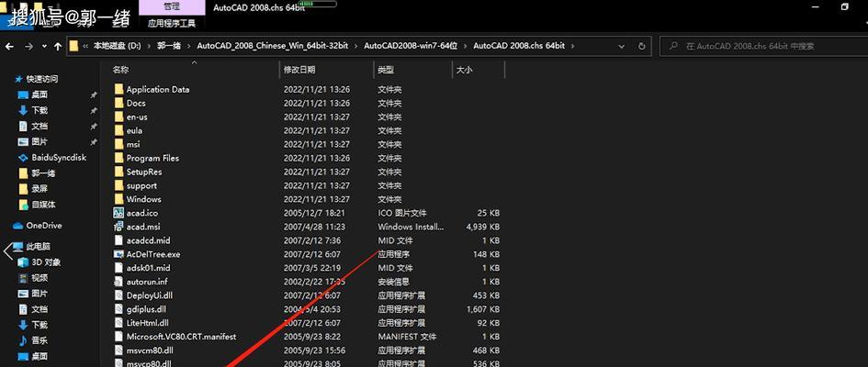Select acad.msi installer icon
868x367 pixels.
118,227
